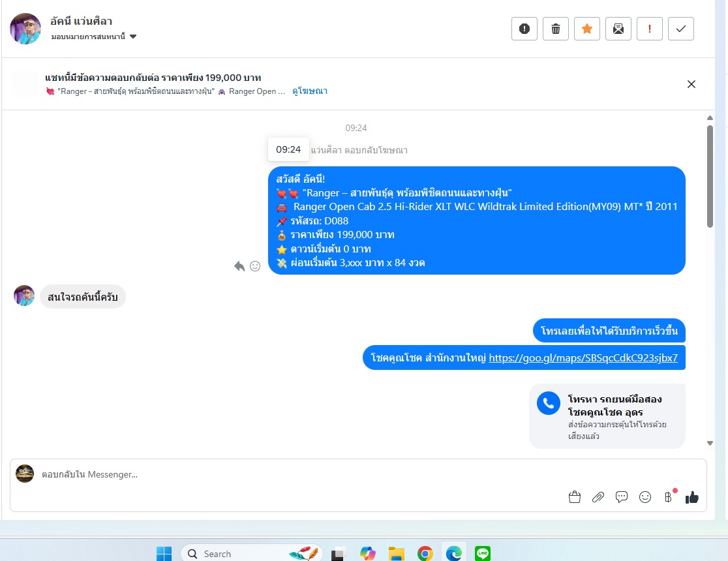
Task: Click the taskbar Search box
Action: (x=252, y=554)
